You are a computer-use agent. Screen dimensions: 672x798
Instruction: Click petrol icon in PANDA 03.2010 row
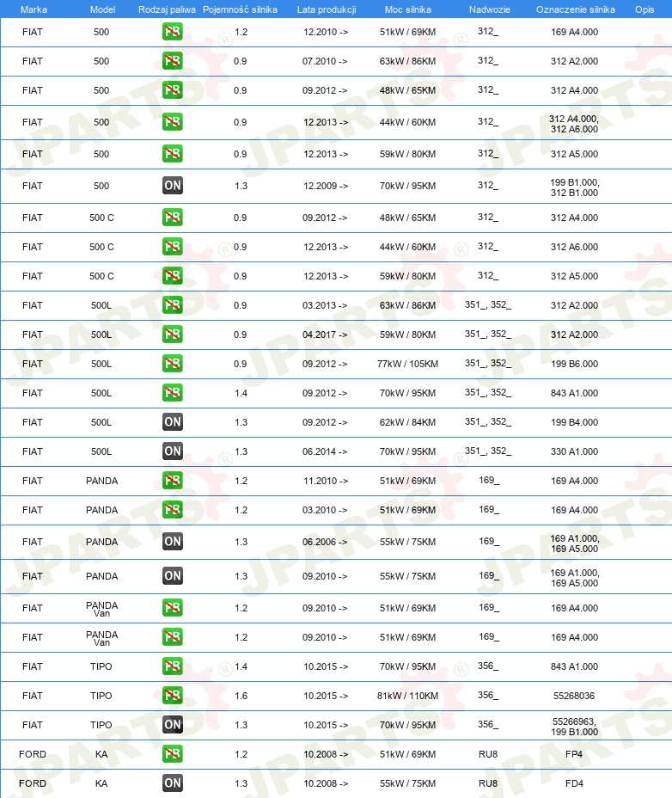[x=173, y=510]
